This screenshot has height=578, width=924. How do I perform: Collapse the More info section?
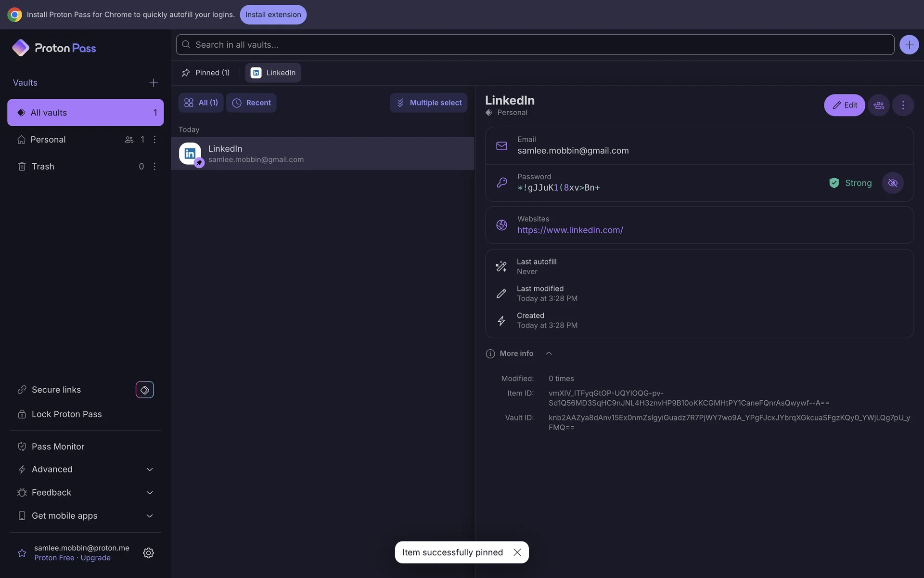tap(549, 354)
